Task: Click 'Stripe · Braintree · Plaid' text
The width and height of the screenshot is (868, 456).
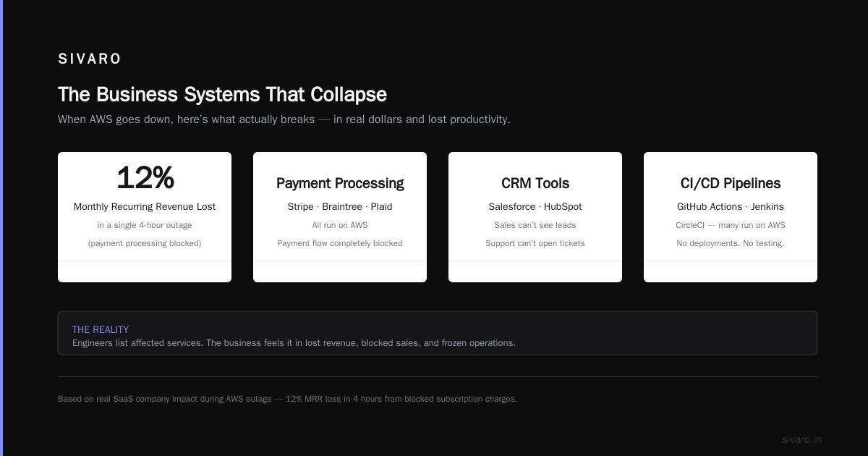Action: pos(340,207)
